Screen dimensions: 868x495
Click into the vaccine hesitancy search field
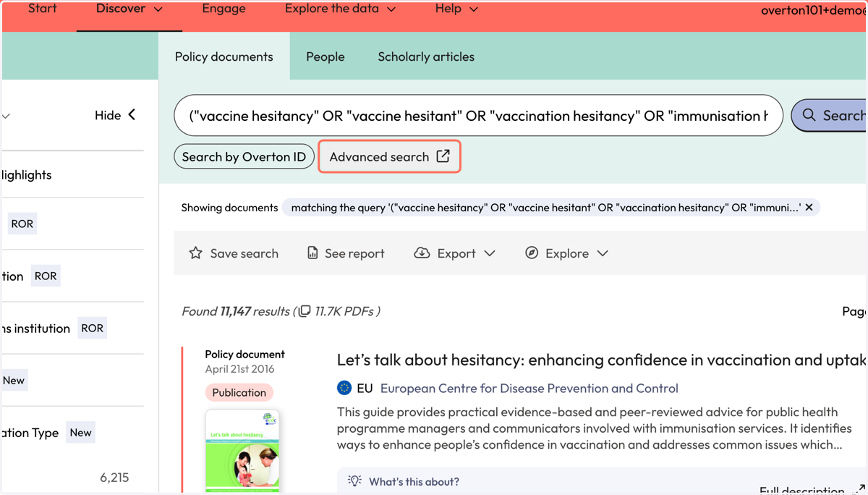click(478, 116)
